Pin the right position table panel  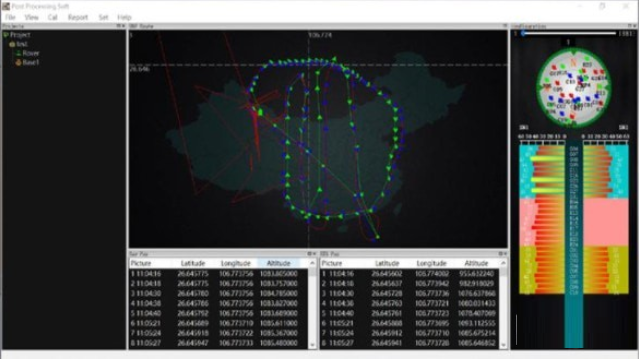click(x=500, y=254)
